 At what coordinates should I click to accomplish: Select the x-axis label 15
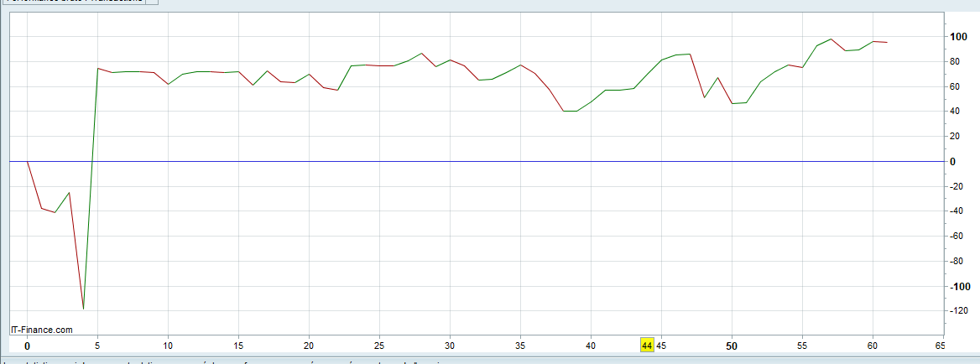[238, 346]
